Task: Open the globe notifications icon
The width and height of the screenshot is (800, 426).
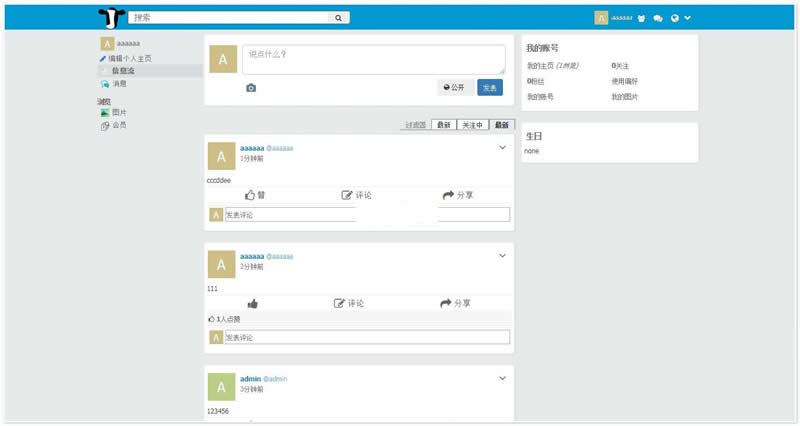Action: (x=675, y=18)
